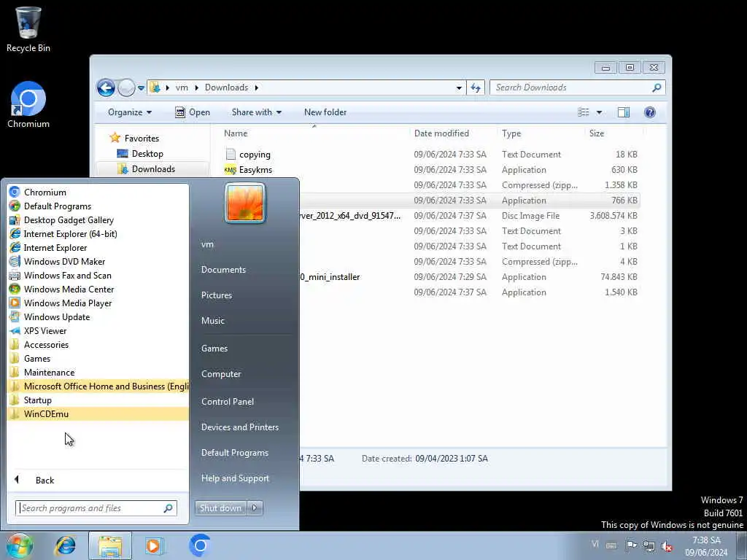
Task: Click user account picture in Start menu
Action: pyautogui.click(x=245, y=203)
